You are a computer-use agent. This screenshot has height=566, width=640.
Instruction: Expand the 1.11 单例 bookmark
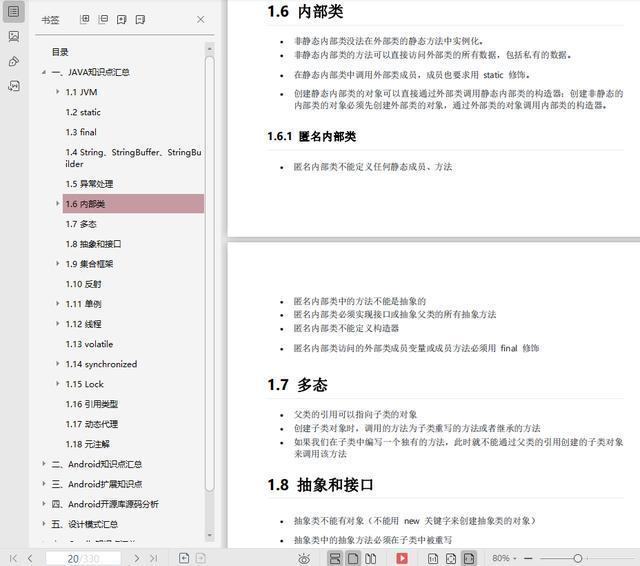pos(58,304)
